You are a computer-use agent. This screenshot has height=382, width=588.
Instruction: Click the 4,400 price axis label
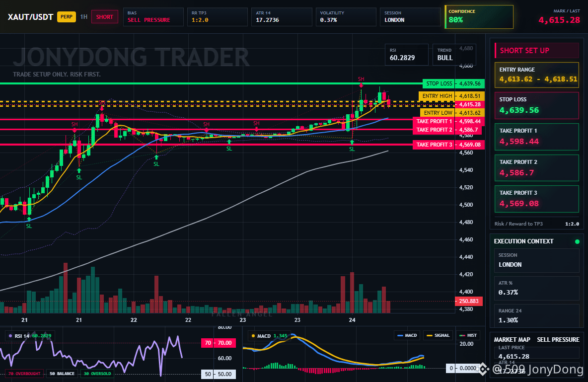click(466, 292)
